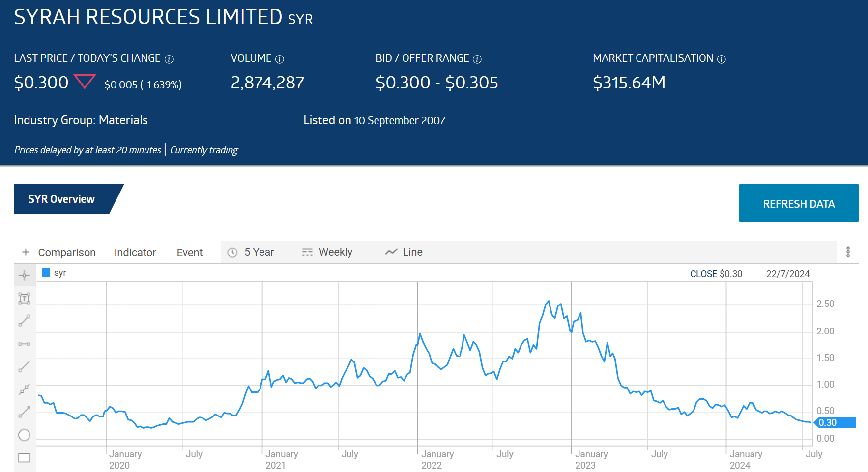Open the chart's three-dot options menu
Image resolution: width=868 pixels, height=472 pixels.
(x=848, y=252)
